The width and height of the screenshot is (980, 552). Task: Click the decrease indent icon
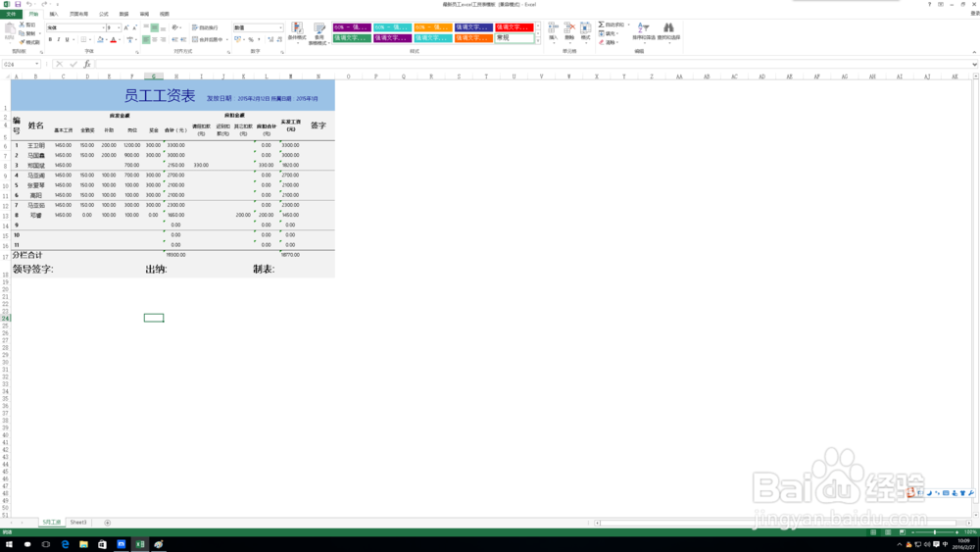[175, 39]
